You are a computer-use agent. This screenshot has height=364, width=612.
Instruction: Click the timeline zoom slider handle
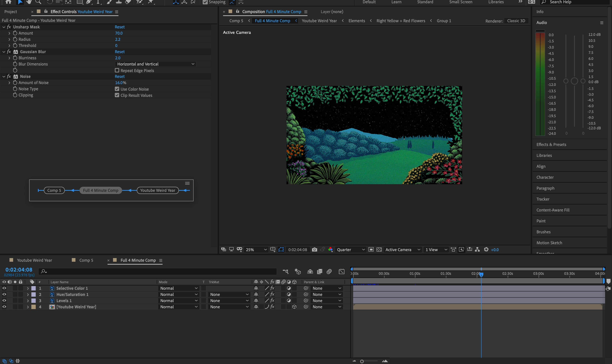362,361
